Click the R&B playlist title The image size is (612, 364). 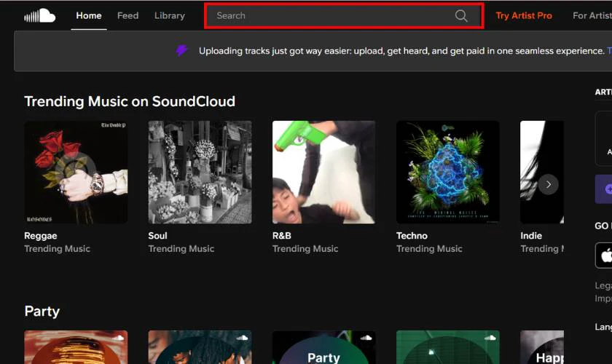pyautogui.click(x=282, y=236)
